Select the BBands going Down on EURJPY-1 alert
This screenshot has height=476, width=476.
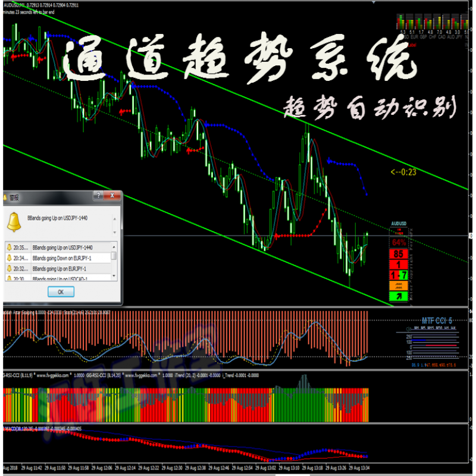point(59,258)
